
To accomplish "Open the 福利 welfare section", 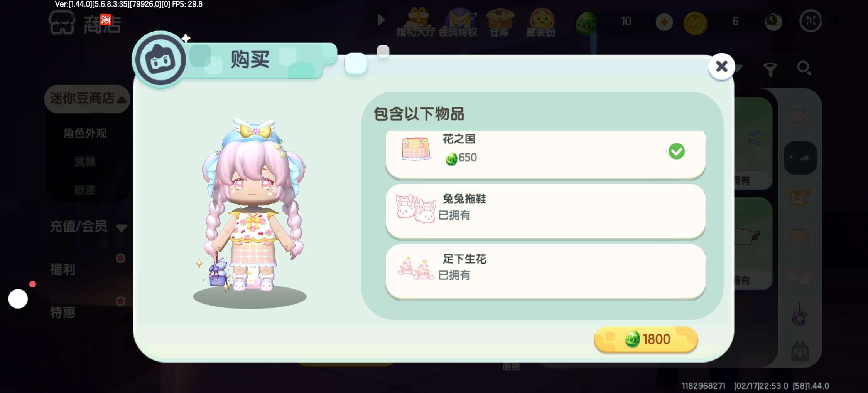I will tap(62, 269).
